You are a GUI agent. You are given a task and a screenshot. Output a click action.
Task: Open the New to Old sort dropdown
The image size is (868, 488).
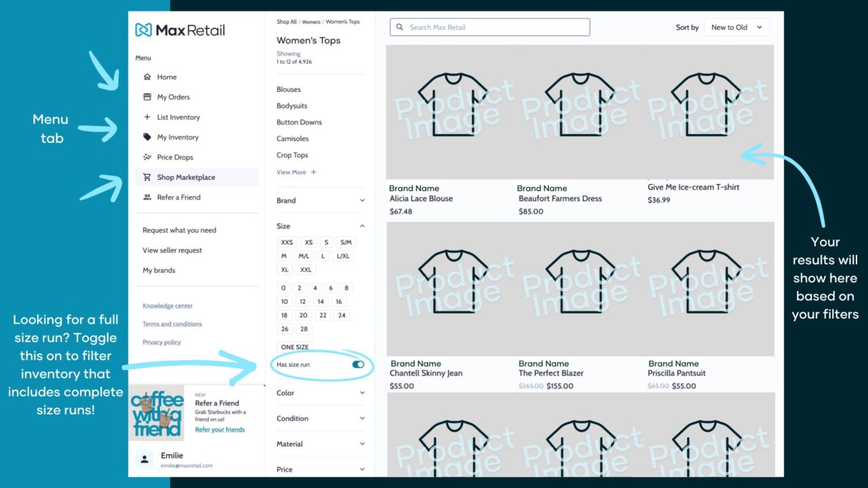coord(736,27)
